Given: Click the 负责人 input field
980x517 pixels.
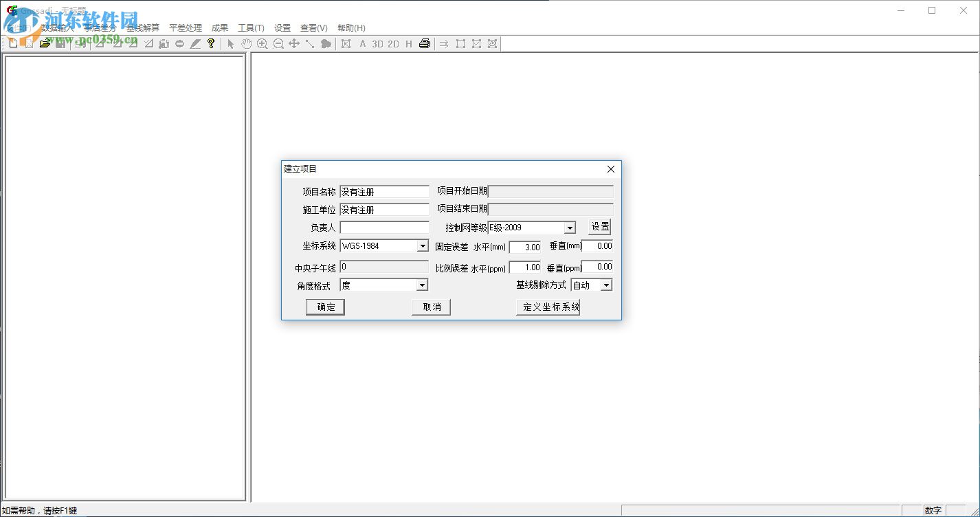Looking at the screenshot, I should coord(384,228).
